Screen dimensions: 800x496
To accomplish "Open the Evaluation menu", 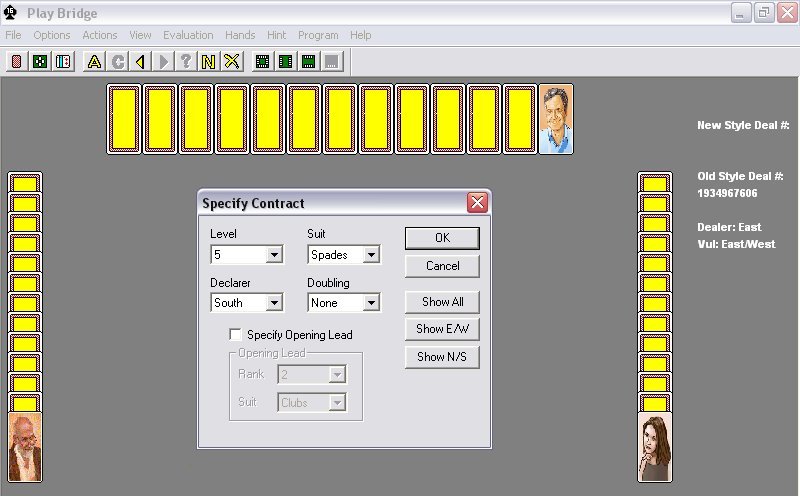I will pos(188,35).
